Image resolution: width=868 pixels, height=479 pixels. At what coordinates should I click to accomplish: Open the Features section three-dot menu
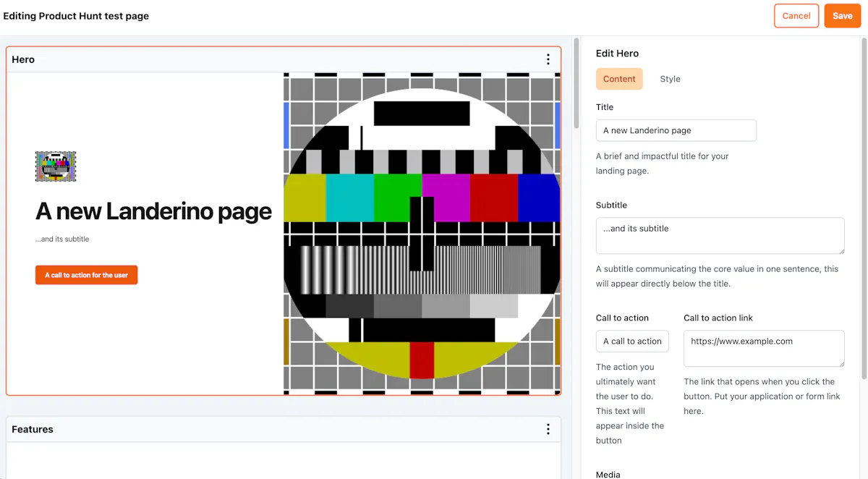548,429
